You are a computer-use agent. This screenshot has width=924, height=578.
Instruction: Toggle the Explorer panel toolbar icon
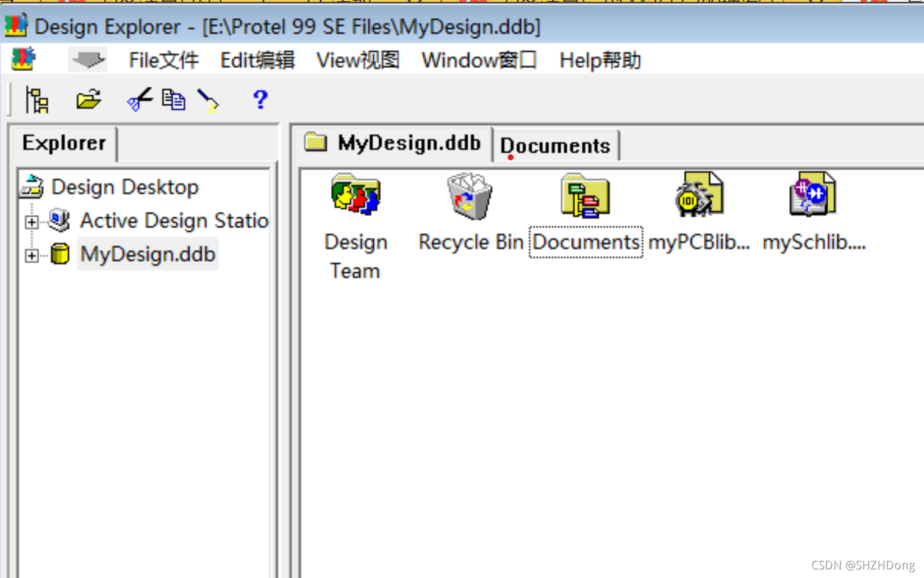(x=37, y=99)
